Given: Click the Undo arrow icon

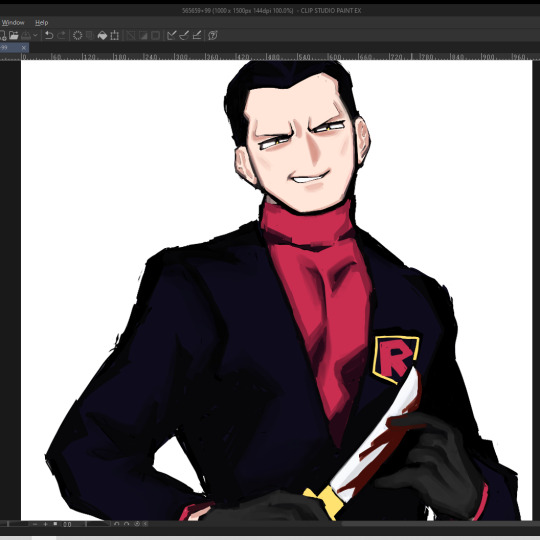Looking at the screenshot, I should (x=49, y=35).
